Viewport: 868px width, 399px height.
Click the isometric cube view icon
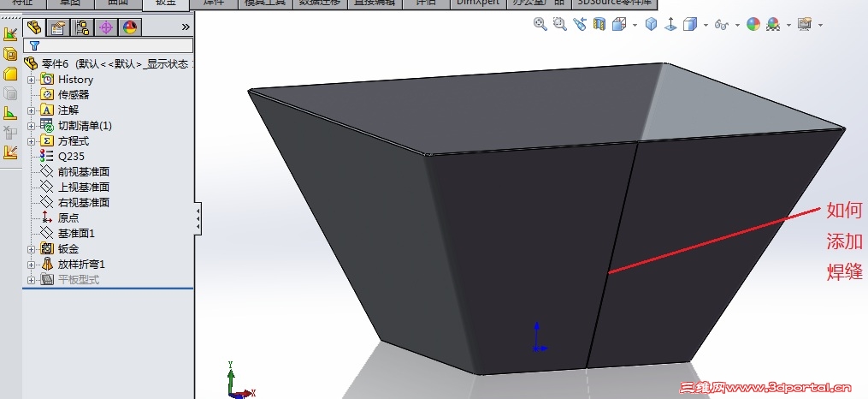(652, 24)
